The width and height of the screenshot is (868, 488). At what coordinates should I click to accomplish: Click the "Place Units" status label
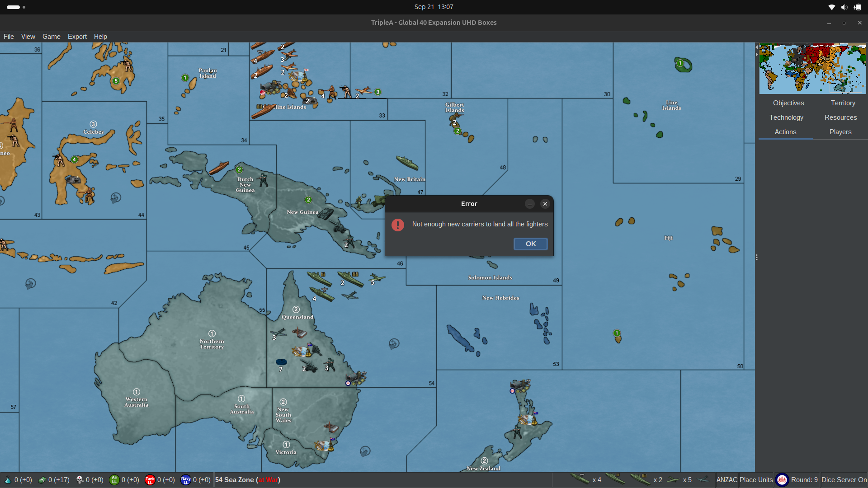tap(756, 480)
